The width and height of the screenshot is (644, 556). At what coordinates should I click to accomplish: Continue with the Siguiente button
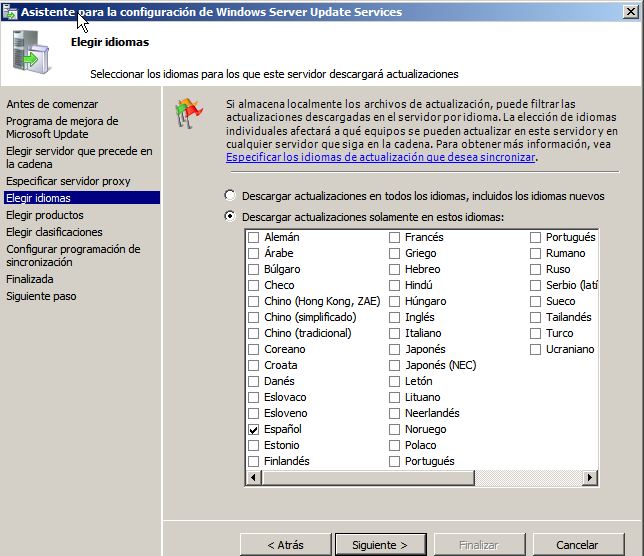[380, 545]
